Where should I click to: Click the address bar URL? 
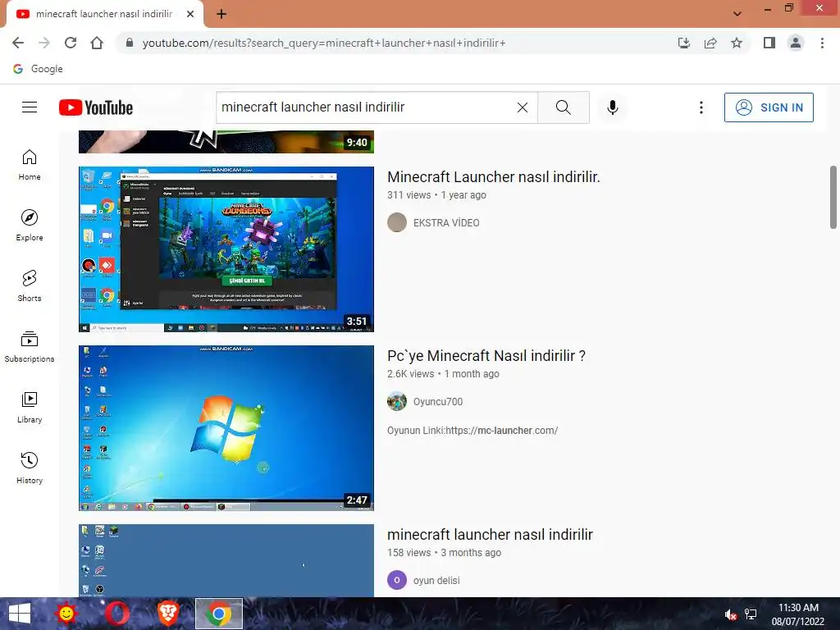(323, 43)
